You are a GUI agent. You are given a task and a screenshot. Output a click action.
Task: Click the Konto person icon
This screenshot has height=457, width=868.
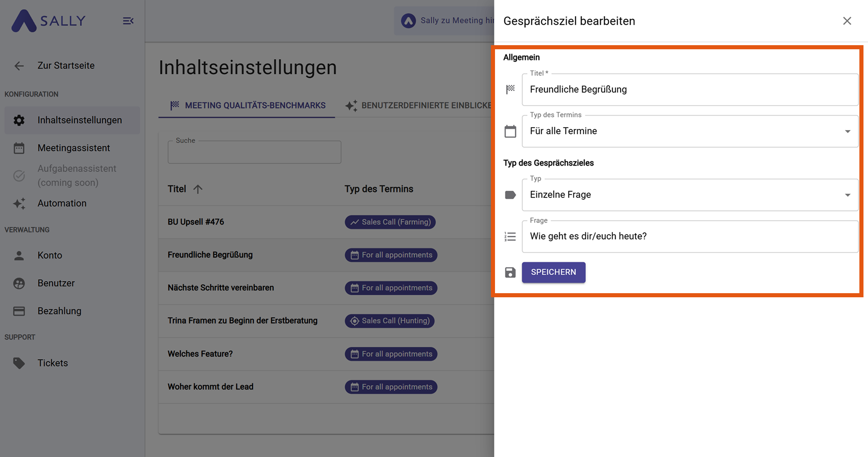[x=19, y=255]
